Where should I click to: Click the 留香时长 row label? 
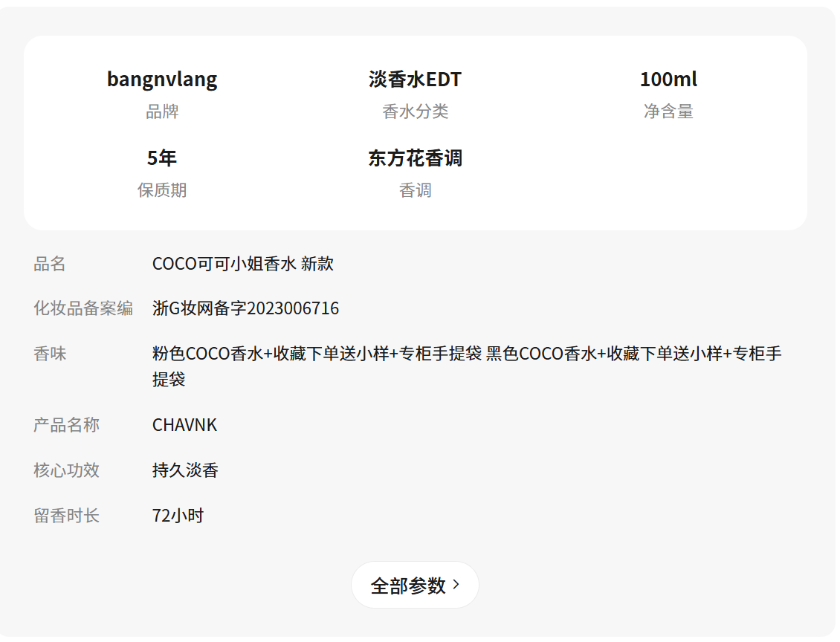click(66, 516)
